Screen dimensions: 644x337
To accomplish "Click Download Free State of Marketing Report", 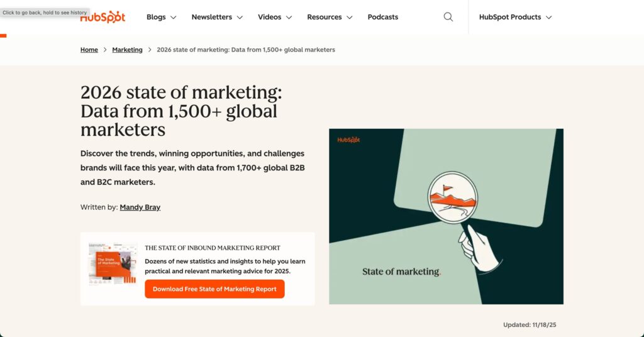I will tap(214, 289).
